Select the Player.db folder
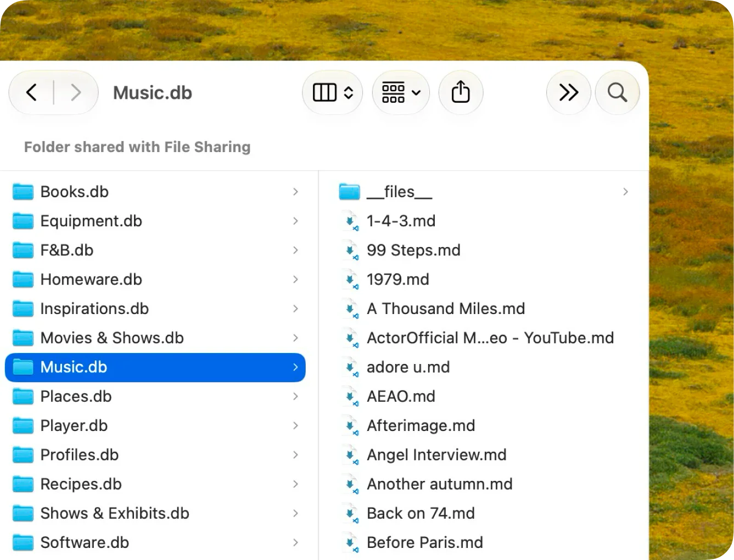 click(155, 425)
